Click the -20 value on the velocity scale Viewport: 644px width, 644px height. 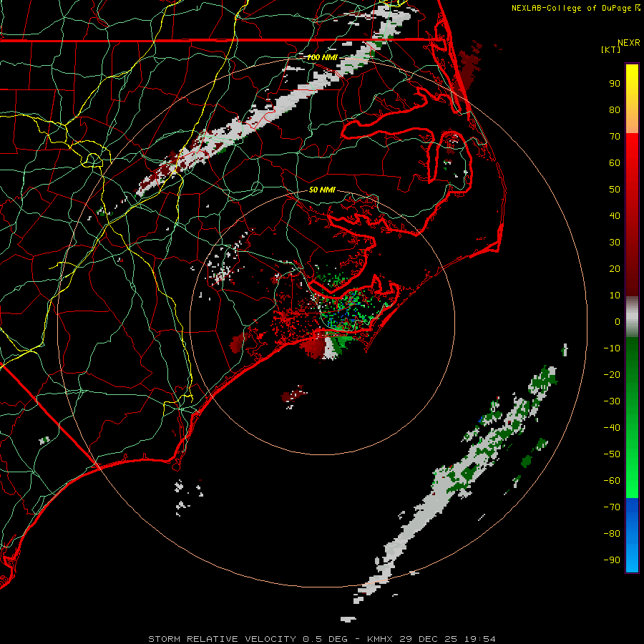612,375
